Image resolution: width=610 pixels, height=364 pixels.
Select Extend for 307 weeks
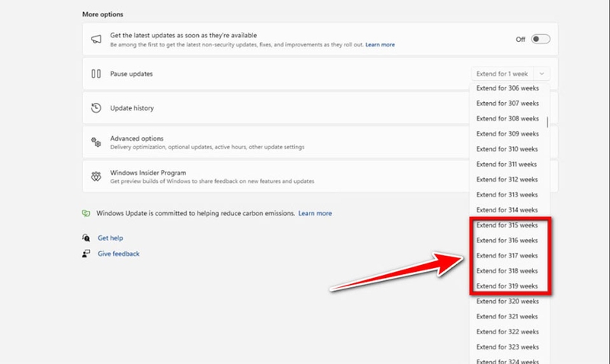508,104
